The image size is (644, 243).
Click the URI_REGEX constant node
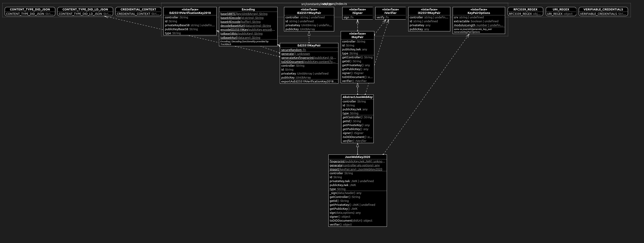coord(561,10)
